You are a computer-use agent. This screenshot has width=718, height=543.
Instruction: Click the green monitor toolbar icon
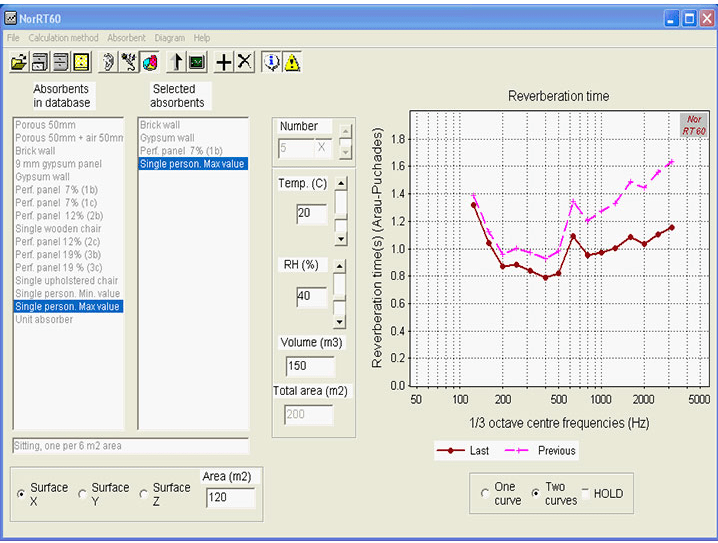197,62
